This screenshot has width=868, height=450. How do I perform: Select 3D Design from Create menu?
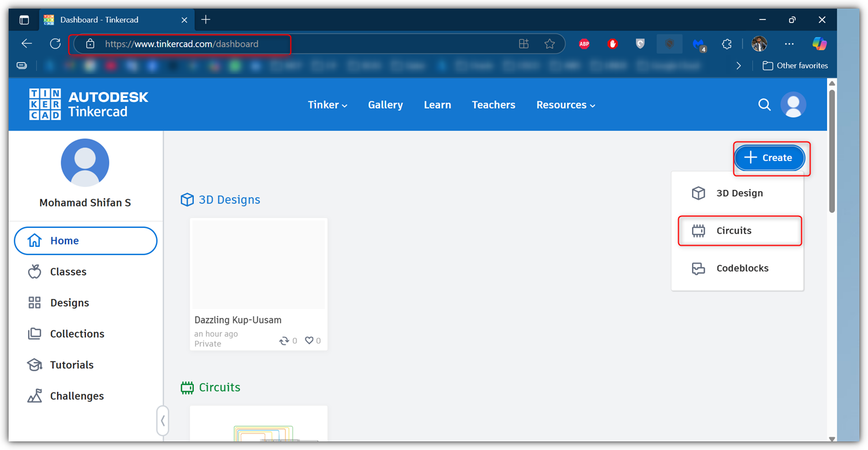tap(737, 193)
